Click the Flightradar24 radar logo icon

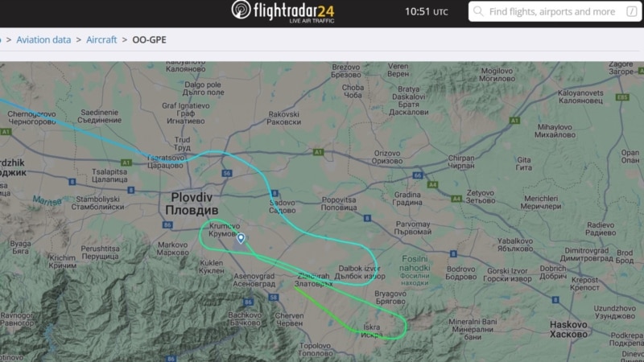241,10
